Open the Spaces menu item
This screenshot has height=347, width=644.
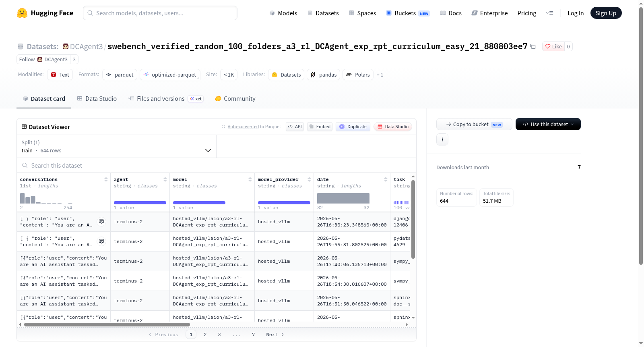[x=362, y=13]
